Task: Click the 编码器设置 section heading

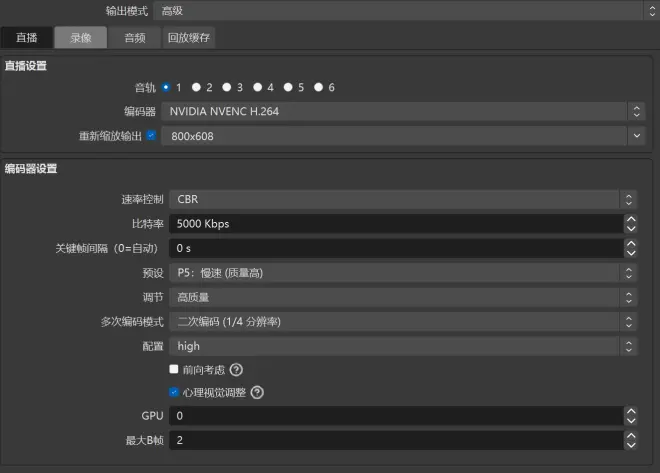Action: point(31,169)
